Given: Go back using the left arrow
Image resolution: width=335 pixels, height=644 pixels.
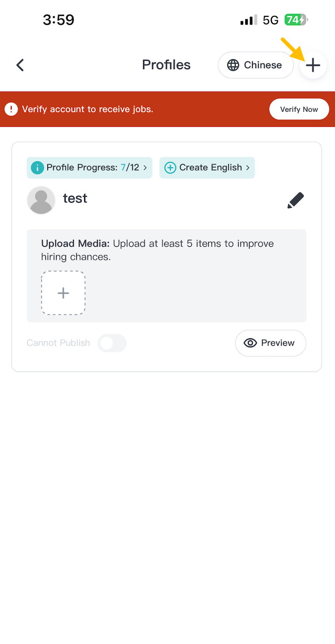Looking at the screenshot, I should 20,65.
